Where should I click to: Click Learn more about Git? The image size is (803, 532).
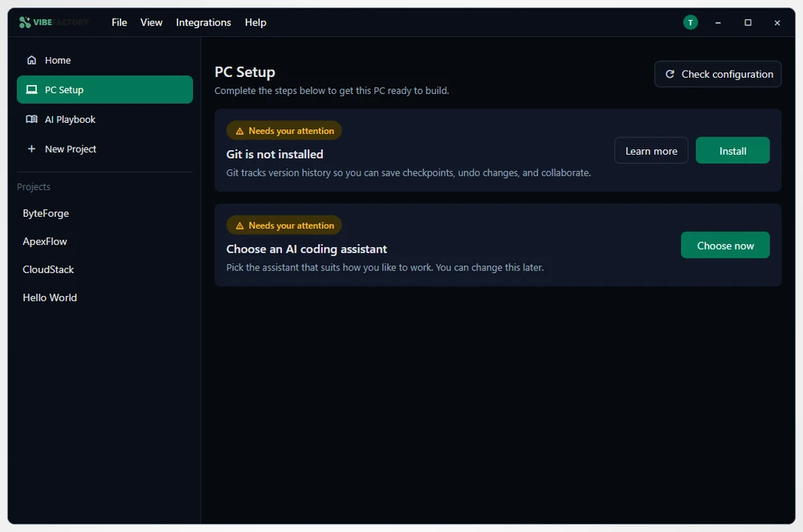(651, 151)
